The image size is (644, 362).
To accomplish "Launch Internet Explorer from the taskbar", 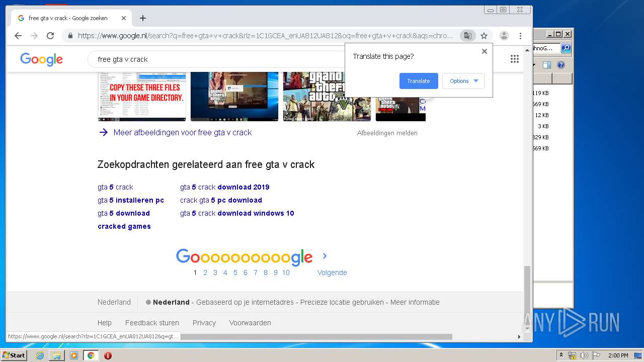I will coord(40,355).
